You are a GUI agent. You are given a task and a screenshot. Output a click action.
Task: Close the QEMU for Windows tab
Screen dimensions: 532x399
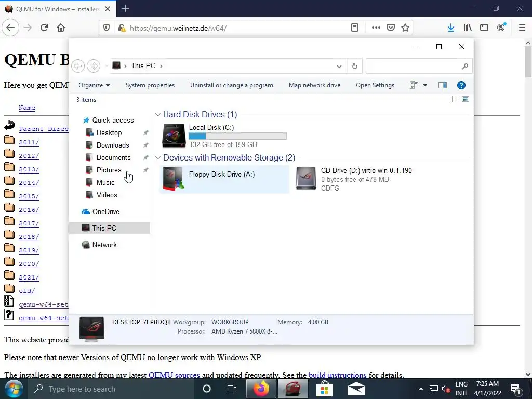[108, 9]
